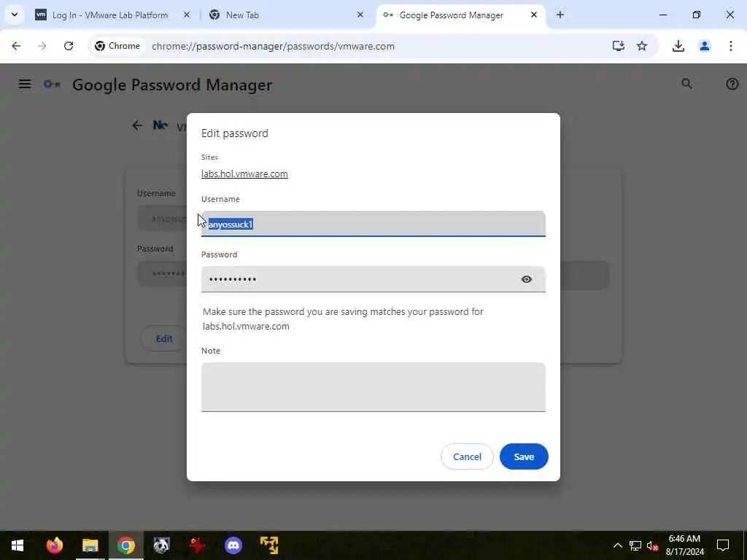The image size is (747, 560).
Task: Cancel the Edit password dialog
Action: click(x=467, y=456)
